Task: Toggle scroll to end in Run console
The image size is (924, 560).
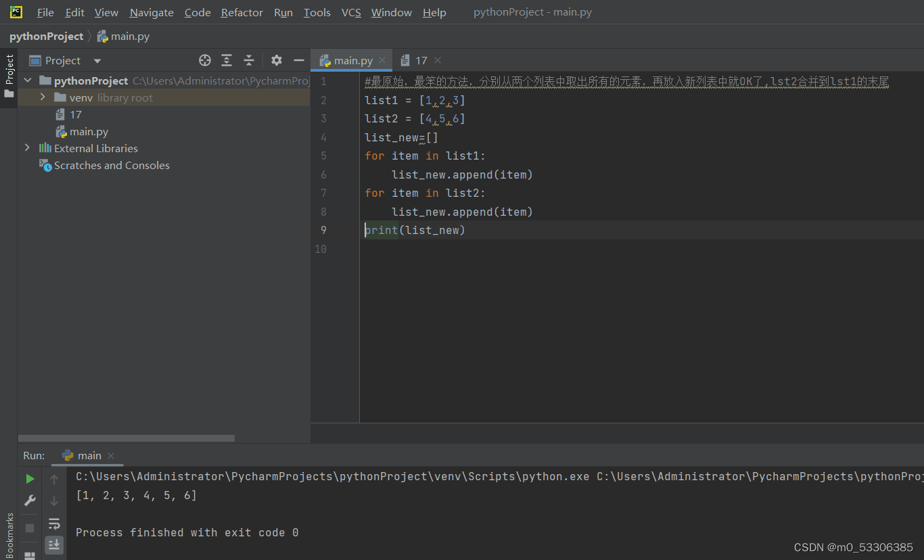Action: coord(54,544)
